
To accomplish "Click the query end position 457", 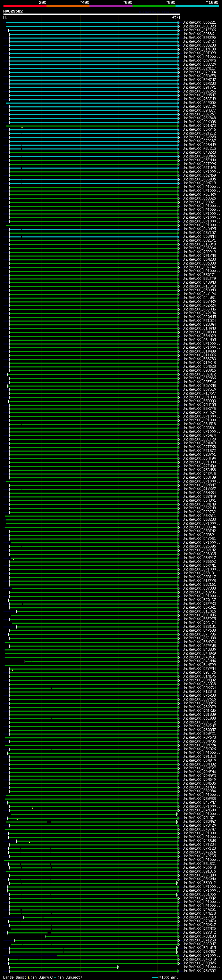I will [x=175, y=17].
